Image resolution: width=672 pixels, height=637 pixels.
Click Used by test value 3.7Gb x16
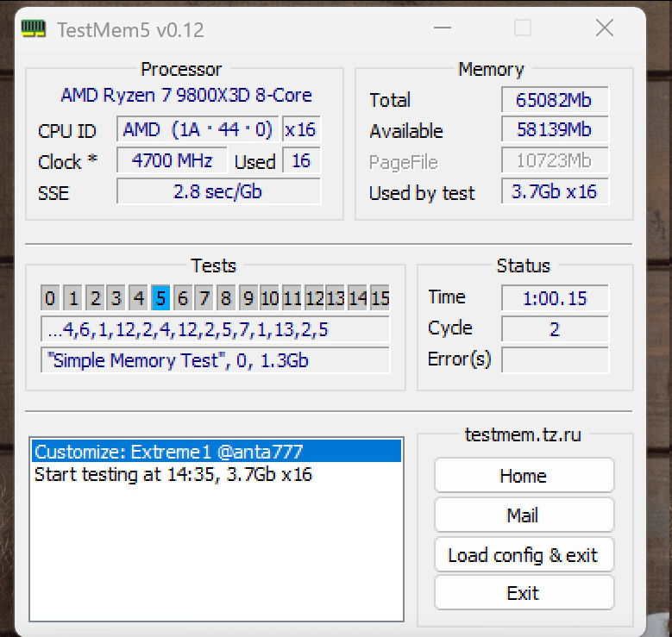click(555, 191)
